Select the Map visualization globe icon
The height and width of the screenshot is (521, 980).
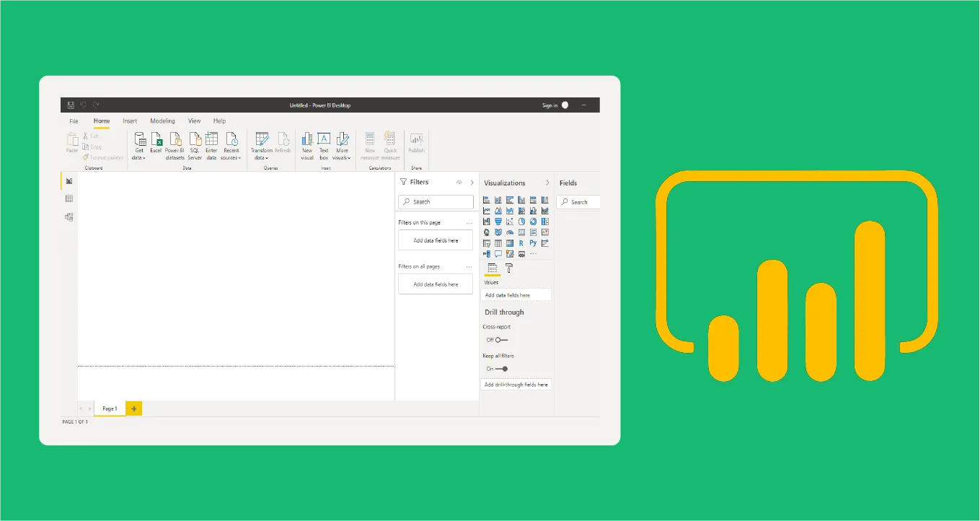487,232
